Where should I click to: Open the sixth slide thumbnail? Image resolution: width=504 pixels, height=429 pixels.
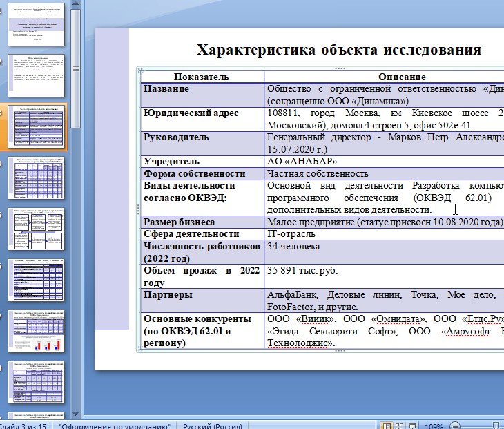pos(37,280)
